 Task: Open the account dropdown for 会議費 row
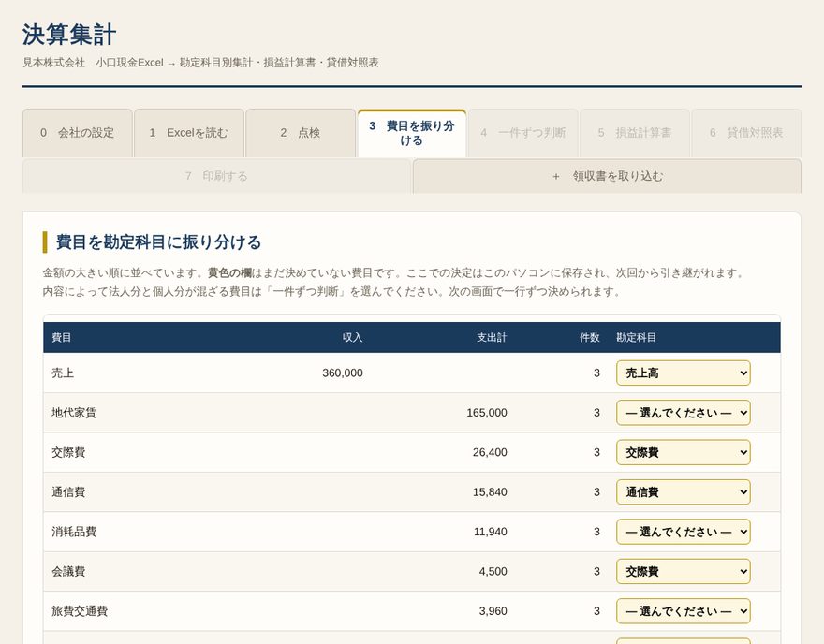tap(684, 572)
